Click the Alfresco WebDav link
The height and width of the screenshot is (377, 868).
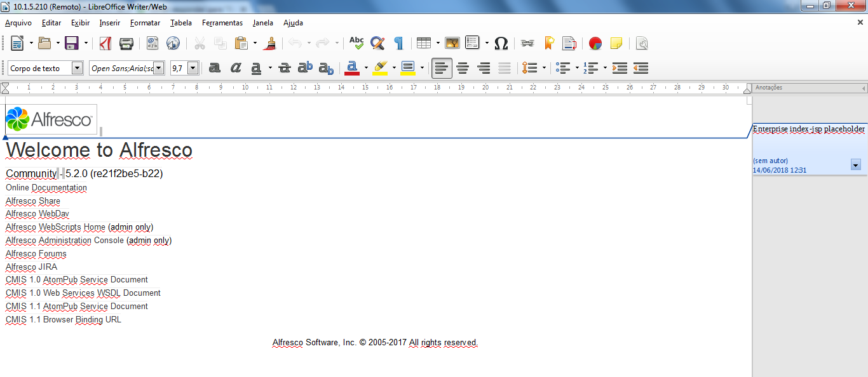37,214
